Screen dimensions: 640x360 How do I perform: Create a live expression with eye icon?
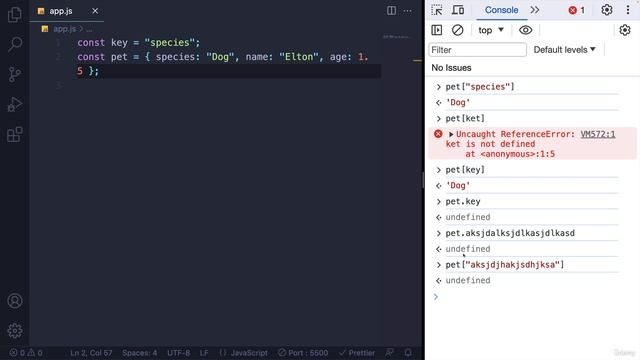[x=525, y=30]
